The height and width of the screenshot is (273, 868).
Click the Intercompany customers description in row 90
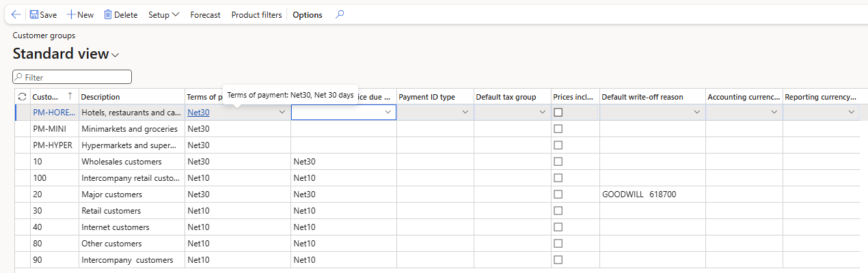pyautogui.click(x=132, y=260)
